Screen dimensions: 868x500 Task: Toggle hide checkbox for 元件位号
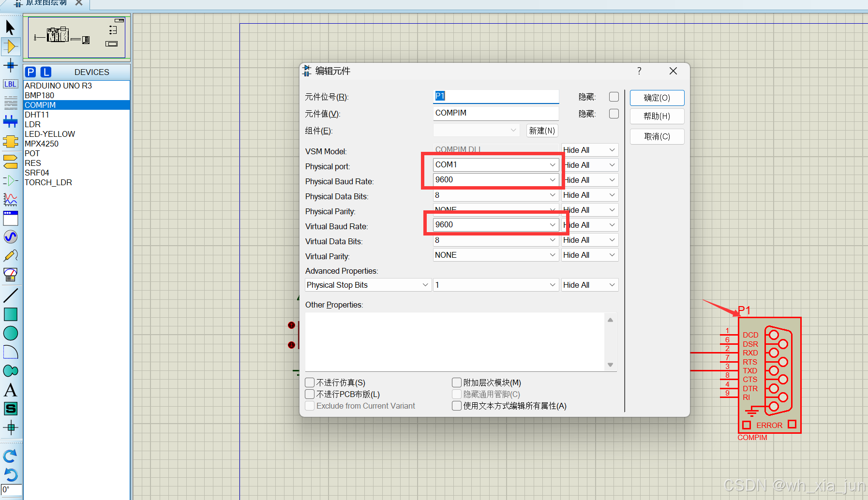(x=614, y=97)
